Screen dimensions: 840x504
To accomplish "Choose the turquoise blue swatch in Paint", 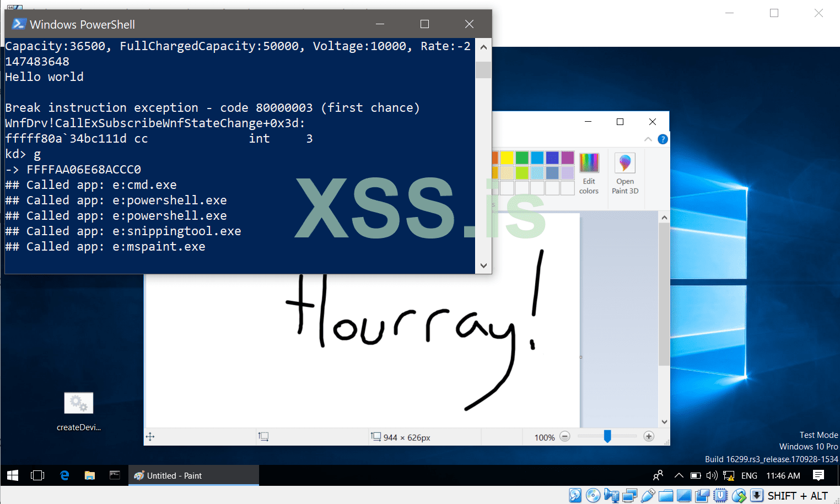I will coord(537,158).
